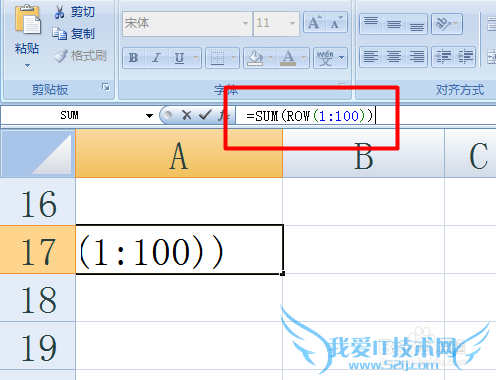Click empty cell A18
The height and width of the screenshot is (380, 496).
click(x=179, y=298)
